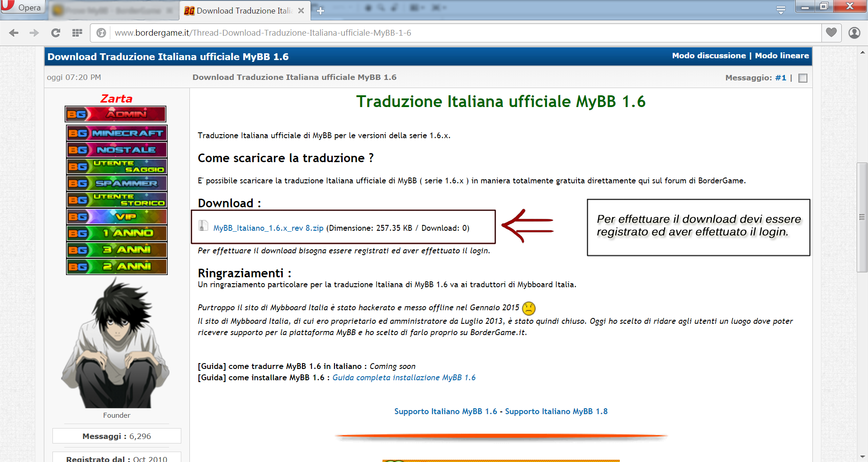
Task: Click the sad smiley emoticon
Action: [529, 308]
